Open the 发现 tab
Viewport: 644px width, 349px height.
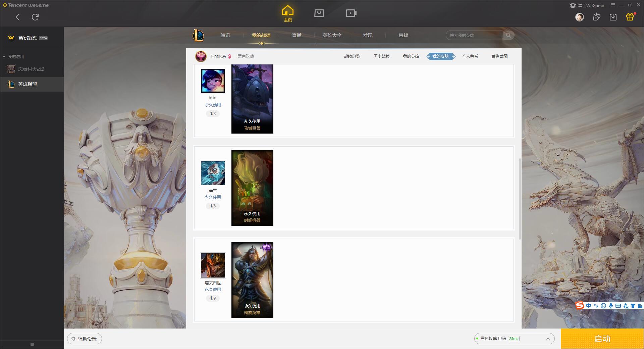[368, 35]
